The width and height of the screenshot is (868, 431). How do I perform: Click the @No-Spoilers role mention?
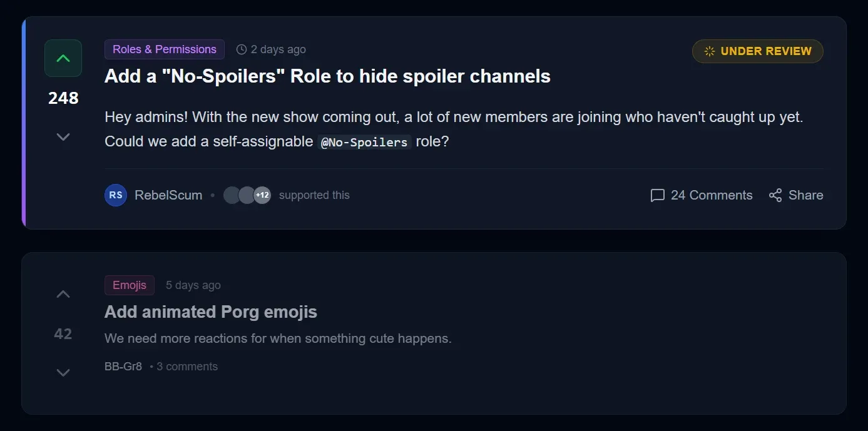(x=364, y=142)
